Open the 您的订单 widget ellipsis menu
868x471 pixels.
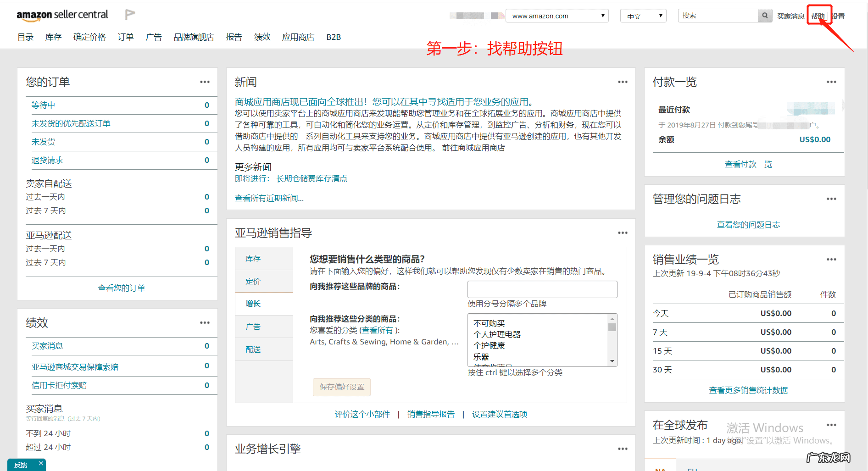coord(204,82)
